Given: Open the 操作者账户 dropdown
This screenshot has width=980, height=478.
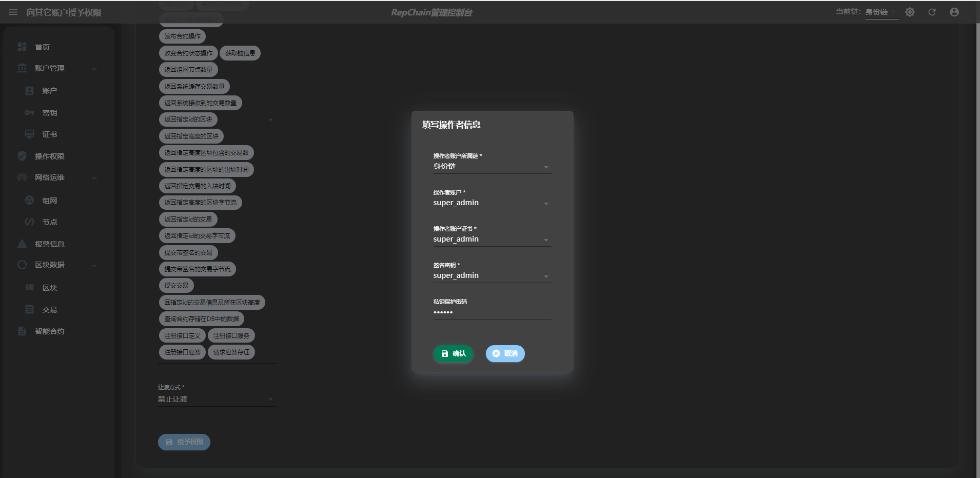Looking at the screenshot, I should [492, 203].
